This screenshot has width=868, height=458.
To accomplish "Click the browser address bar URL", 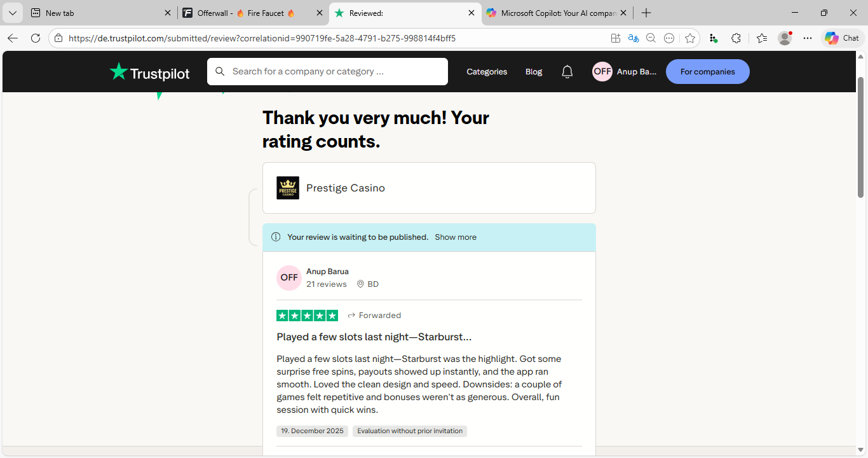I will pos(262,38).
